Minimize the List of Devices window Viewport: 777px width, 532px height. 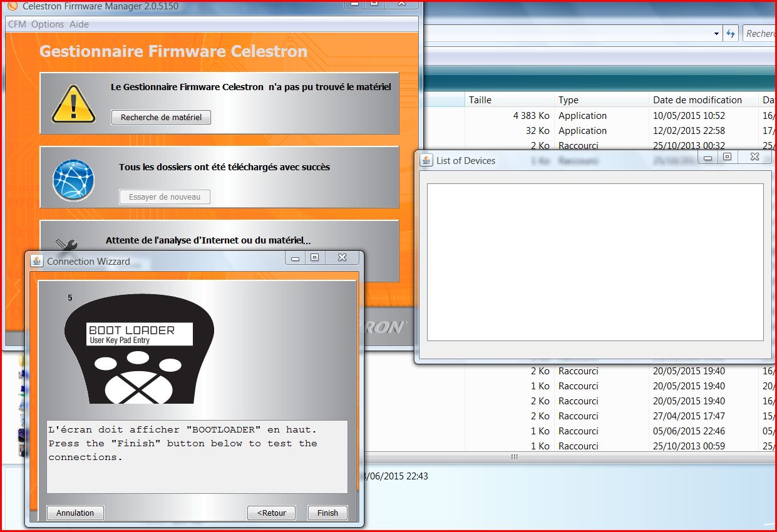click(x=708, y=158)
